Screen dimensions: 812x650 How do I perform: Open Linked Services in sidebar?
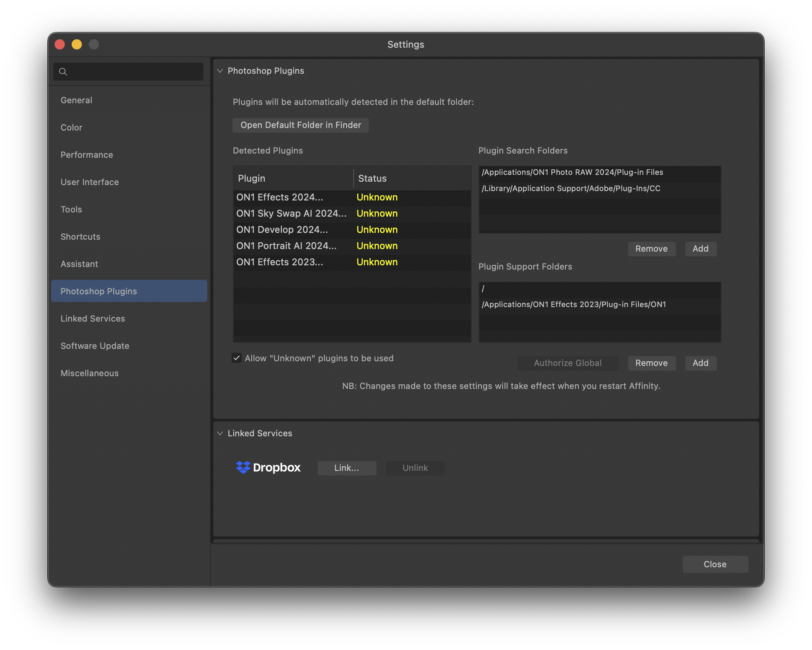(x=129, y=319)
